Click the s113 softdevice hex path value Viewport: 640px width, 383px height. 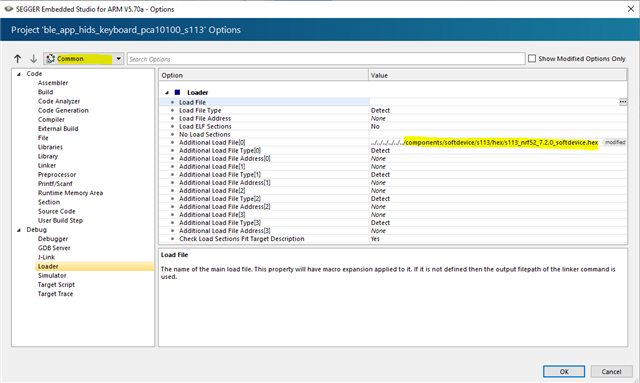pos(484,143)
